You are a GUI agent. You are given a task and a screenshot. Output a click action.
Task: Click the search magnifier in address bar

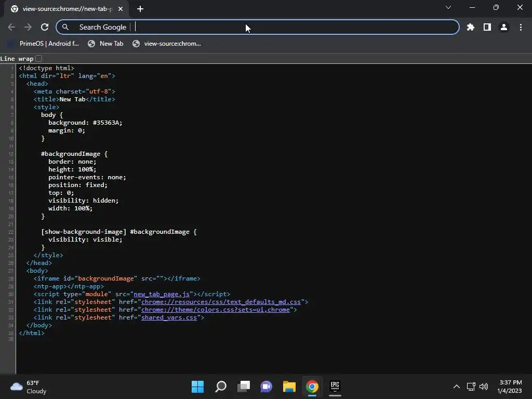tap(65, 27)
